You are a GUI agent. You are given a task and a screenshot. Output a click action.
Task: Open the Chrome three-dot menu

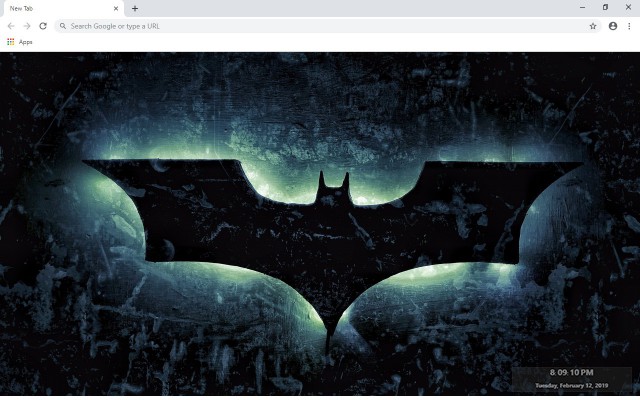(x=629, y=26)
